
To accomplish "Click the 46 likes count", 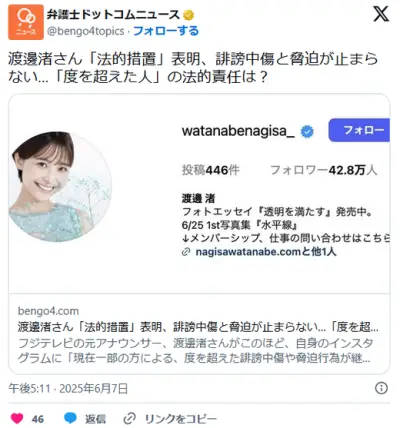I will pyautogui.click(x=38, y=419).
